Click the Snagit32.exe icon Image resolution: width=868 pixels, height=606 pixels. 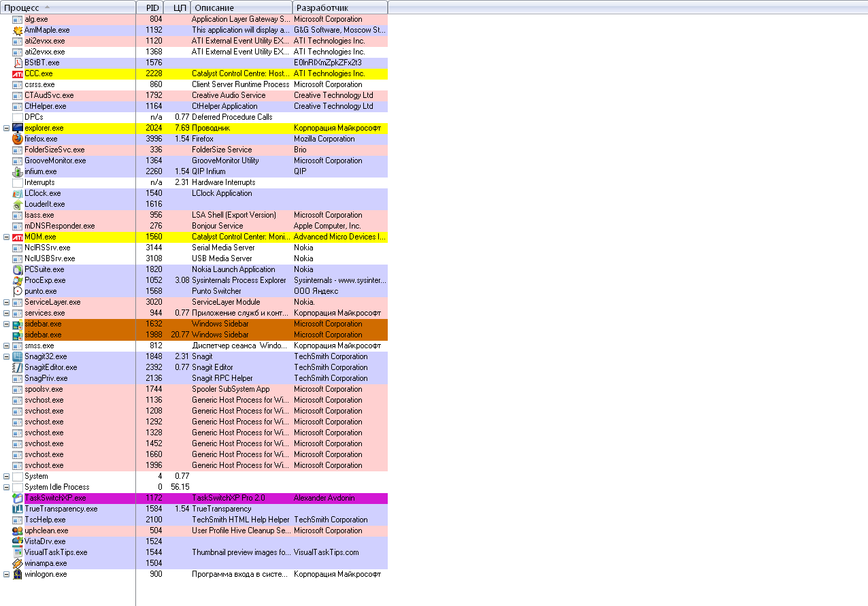tap(18, 356)
